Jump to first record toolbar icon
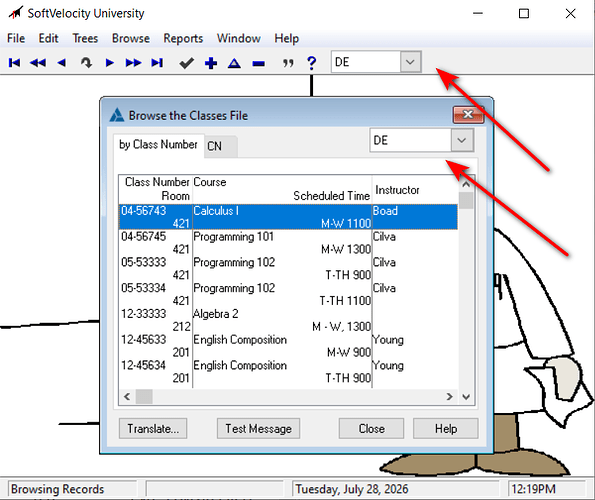Viewport: 595px width, 500px height. (14, 63)
